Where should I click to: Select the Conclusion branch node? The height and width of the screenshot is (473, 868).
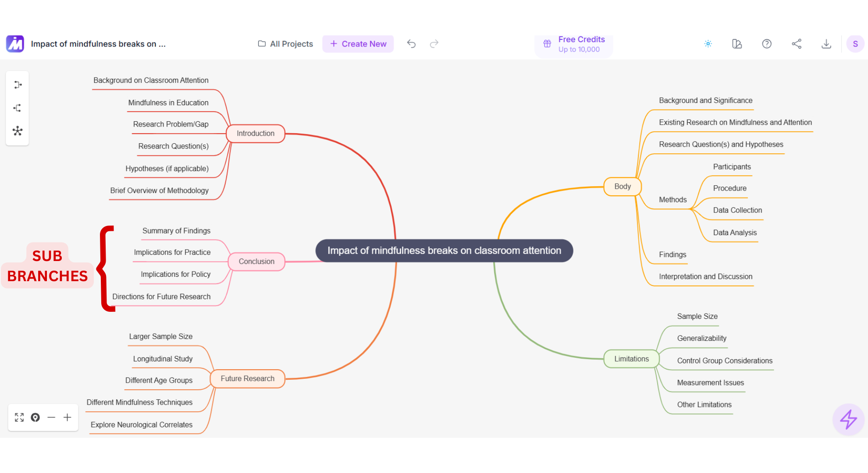[256, 261]
